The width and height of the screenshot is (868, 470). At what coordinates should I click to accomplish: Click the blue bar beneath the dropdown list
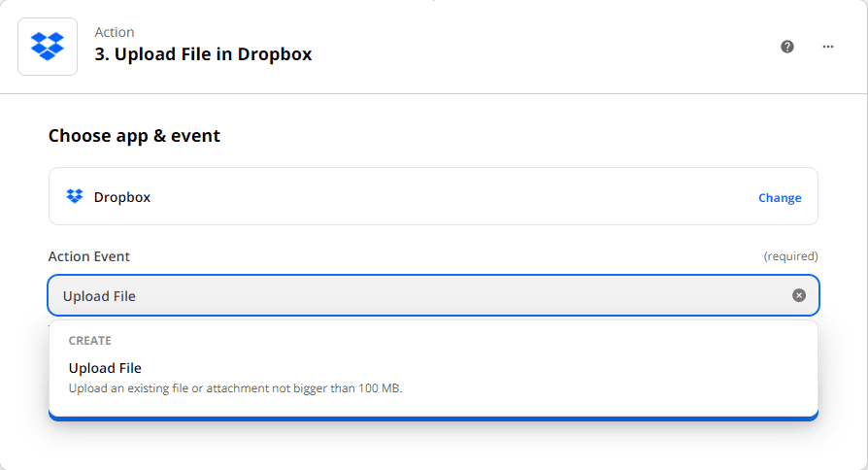point(433,418)
